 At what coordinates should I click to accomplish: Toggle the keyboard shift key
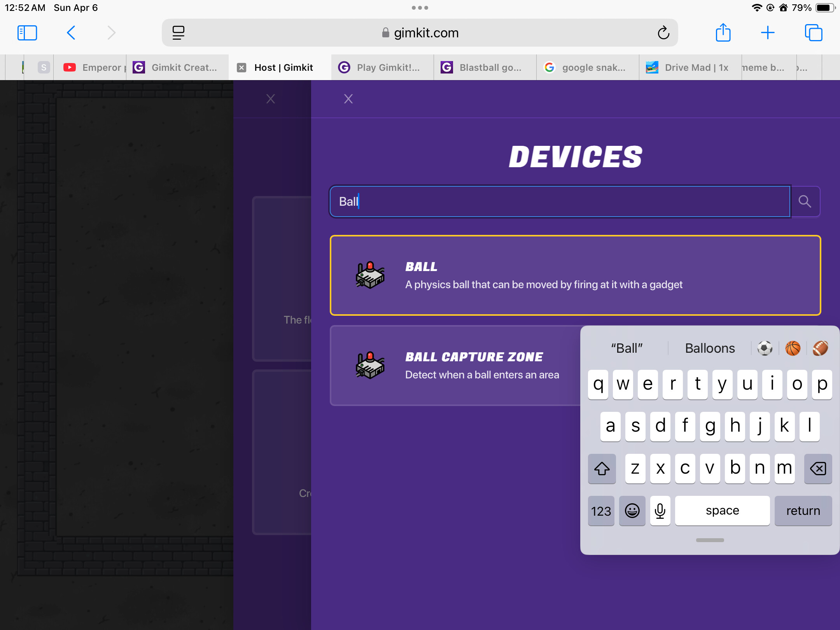602,468
